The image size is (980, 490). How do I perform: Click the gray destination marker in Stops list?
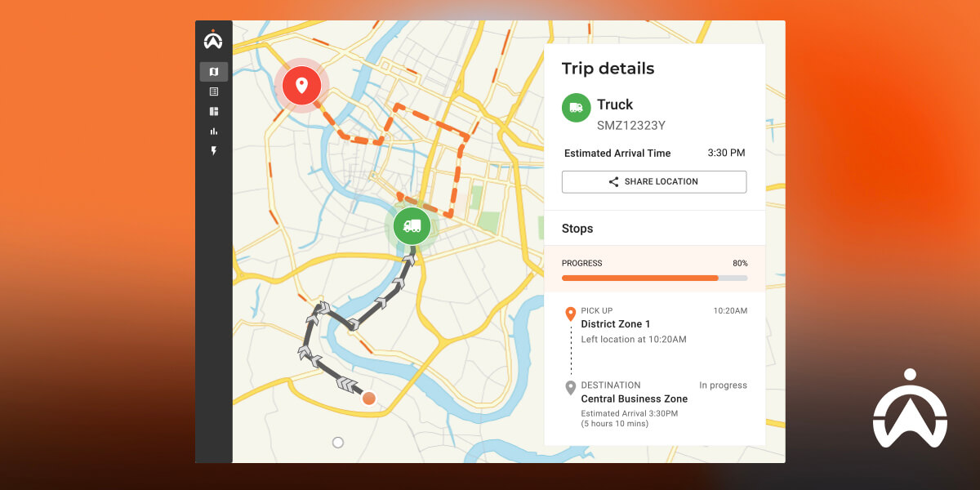pos(570,385)
